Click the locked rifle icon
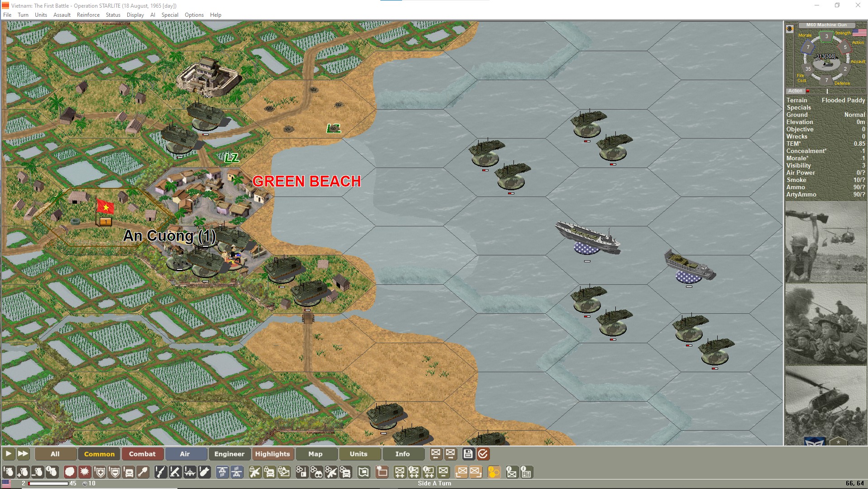The height and width of the screenshot is (489, 868). click(x=254, y=472)
